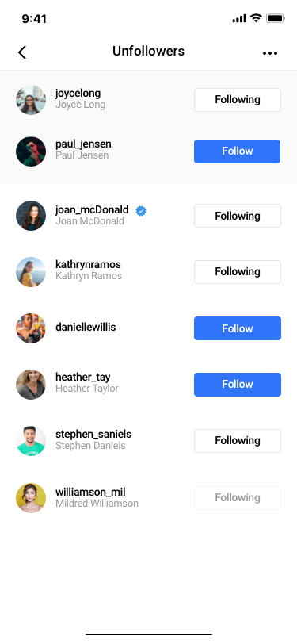
Task: Open heather_tay username link
Action: [x=83, y=377]
